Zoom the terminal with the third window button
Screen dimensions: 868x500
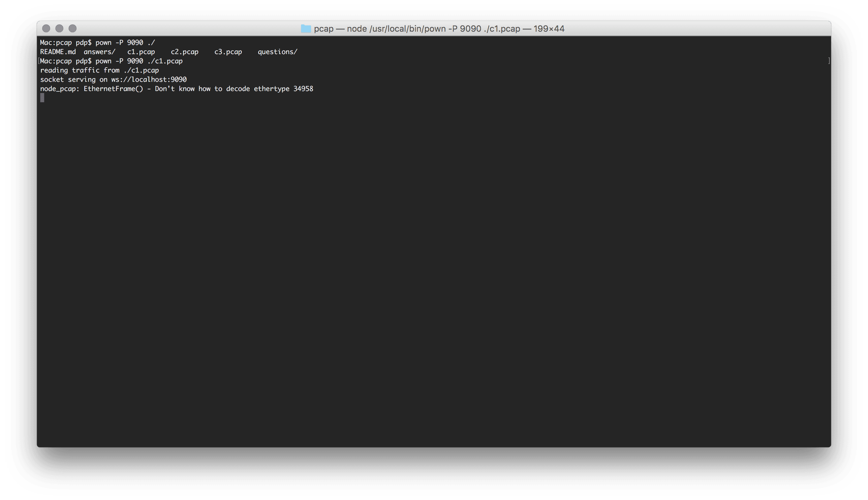coord(73,28)
